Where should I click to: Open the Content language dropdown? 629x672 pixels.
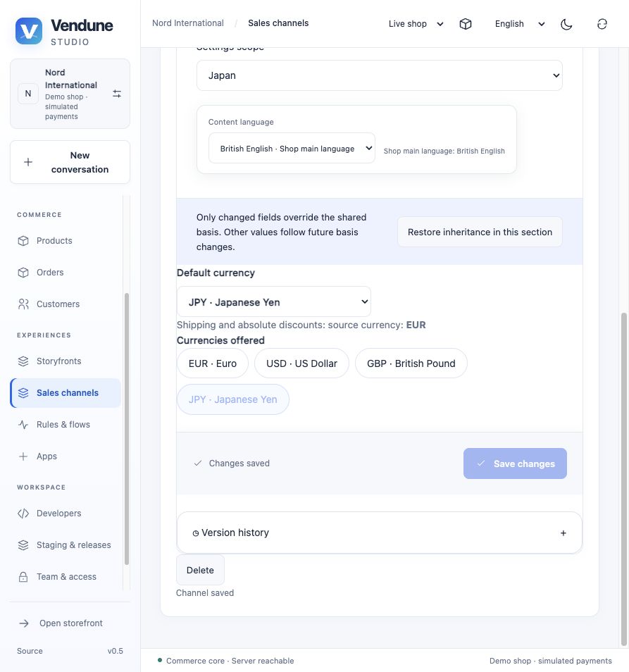tap(292, 149)
